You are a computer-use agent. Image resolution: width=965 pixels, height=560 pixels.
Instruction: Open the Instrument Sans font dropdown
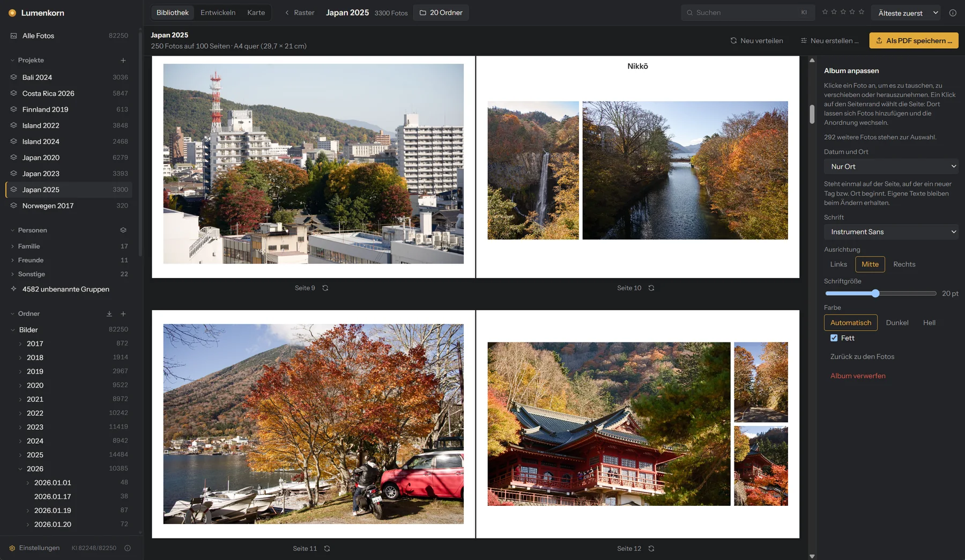pyautogui.click(x=891, y=232)
